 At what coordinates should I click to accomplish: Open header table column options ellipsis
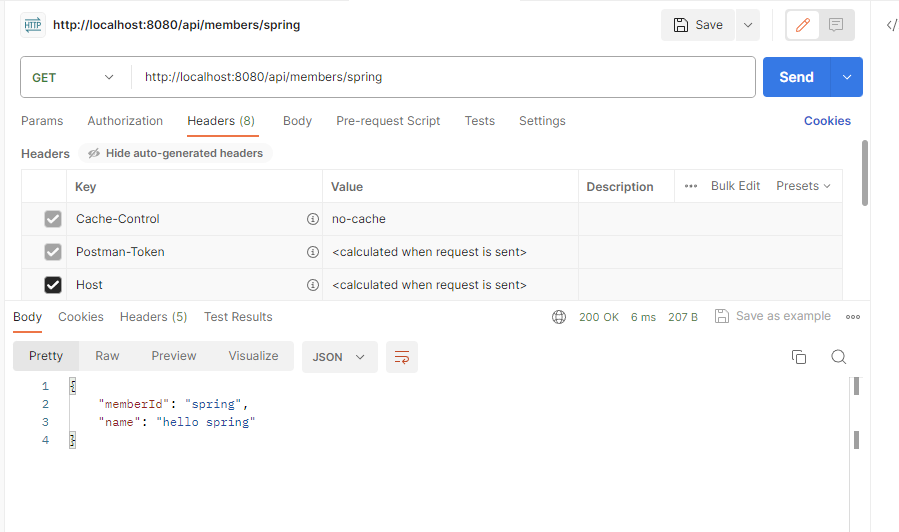(x=691, y=186)
